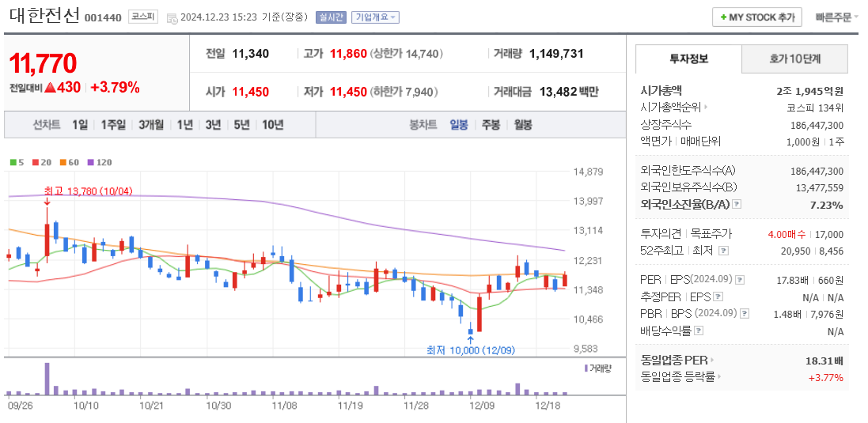
Task: Click the 거래량 1,149,731 value
Action: coord(556,55)
